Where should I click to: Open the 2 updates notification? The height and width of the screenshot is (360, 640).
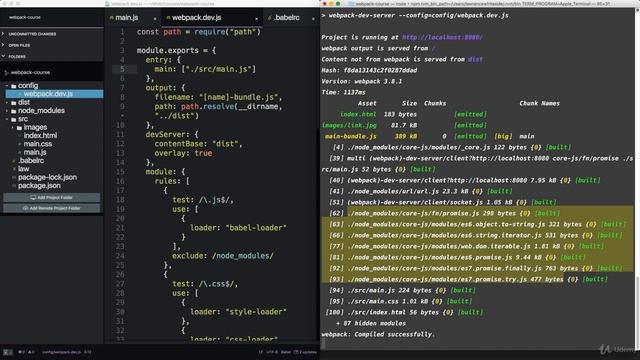click(305, 352)
